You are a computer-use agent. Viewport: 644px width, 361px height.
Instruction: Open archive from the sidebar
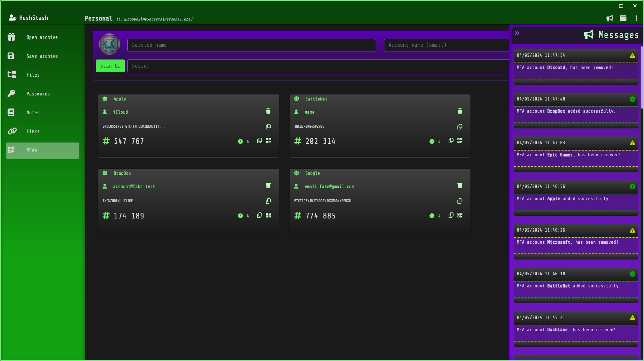click(43, 37)
